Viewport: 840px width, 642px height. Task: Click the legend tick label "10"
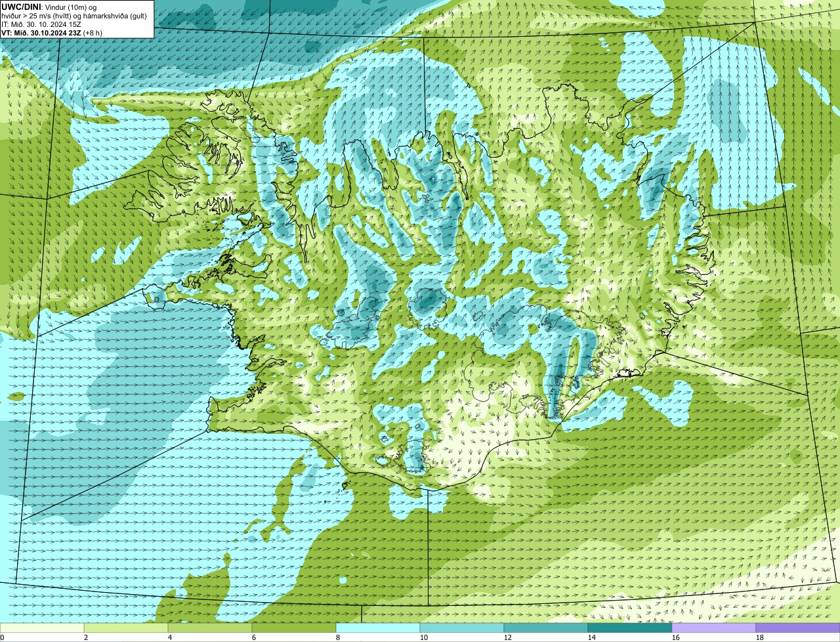tap(424, 637)
